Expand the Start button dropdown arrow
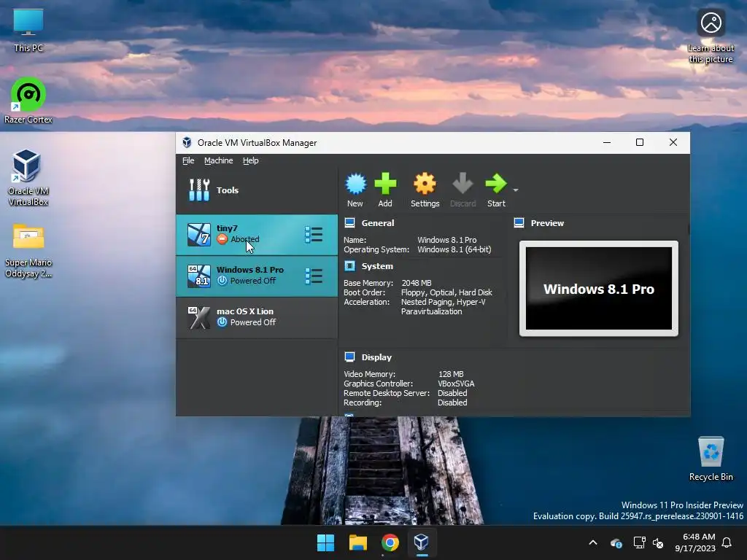747x560 pixels. pyautogui.click(x=516, y=190)
